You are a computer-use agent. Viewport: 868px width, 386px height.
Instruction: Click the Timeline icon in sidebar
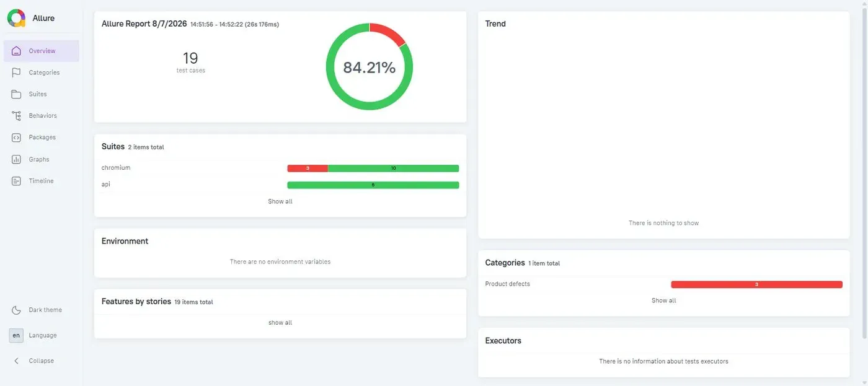tap(17, 181)
